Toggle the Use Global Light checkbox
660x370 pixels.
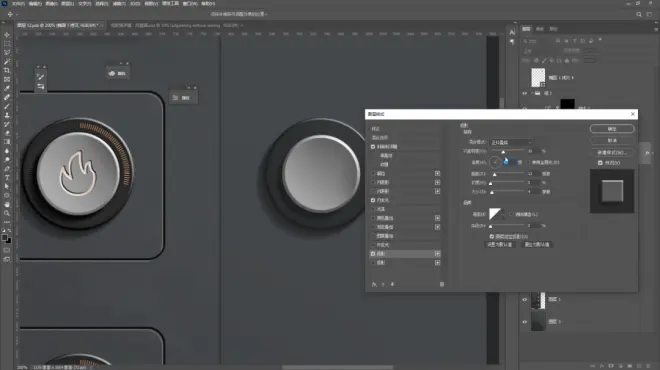coord(528,162)
